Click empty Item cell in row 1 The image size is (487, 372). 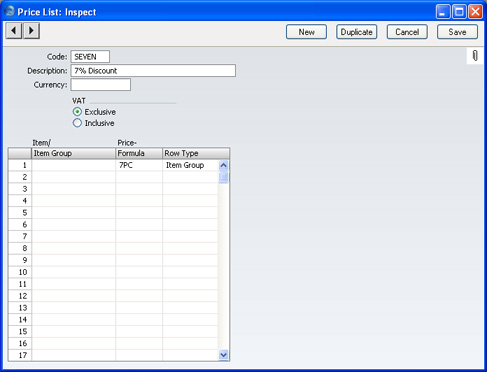click(74, 165)
